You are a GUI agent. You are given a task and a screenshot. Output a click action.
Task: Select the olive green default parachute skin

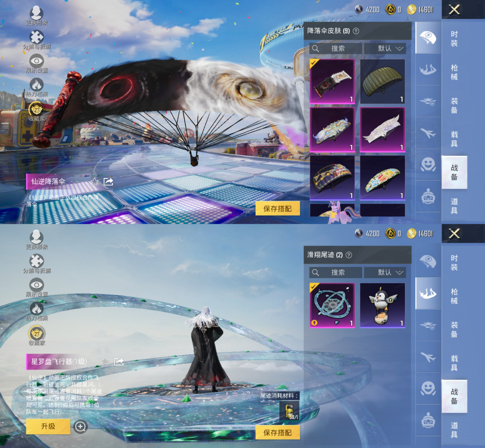[383, 82]
